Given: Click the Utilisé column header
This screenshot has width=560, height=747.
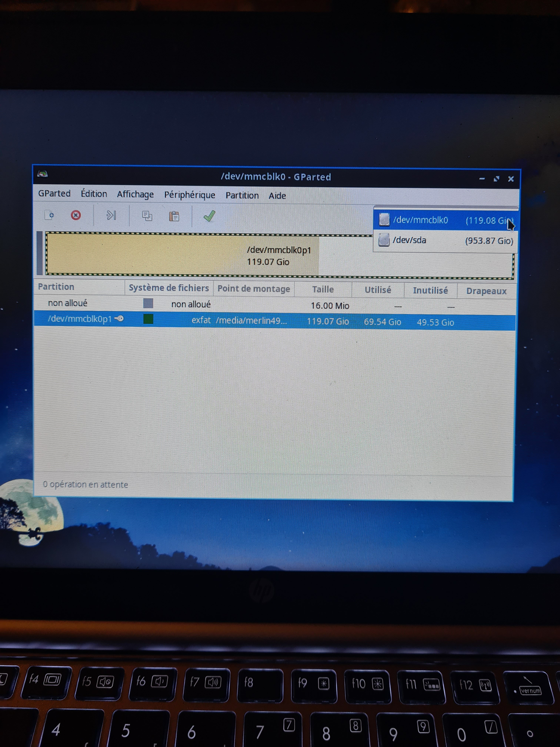Looking at the screenshot, I should [x=378, y=290].
